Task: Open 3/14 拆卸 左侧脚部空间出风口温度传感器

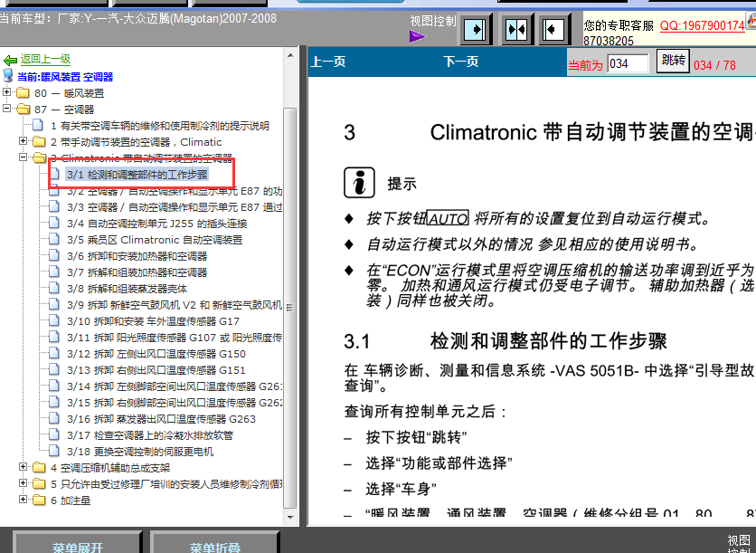Action: pos(175,386)
